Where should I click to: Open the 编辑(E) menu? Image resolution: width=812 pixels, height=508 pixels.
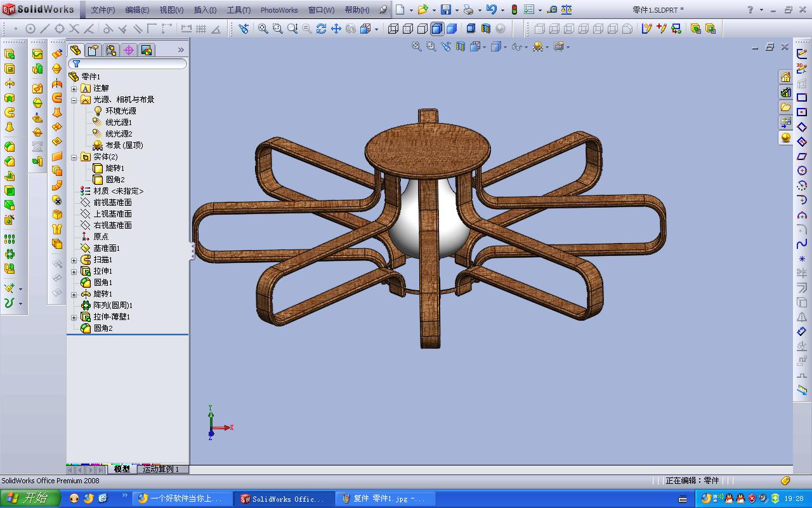[x=137, y=10]
